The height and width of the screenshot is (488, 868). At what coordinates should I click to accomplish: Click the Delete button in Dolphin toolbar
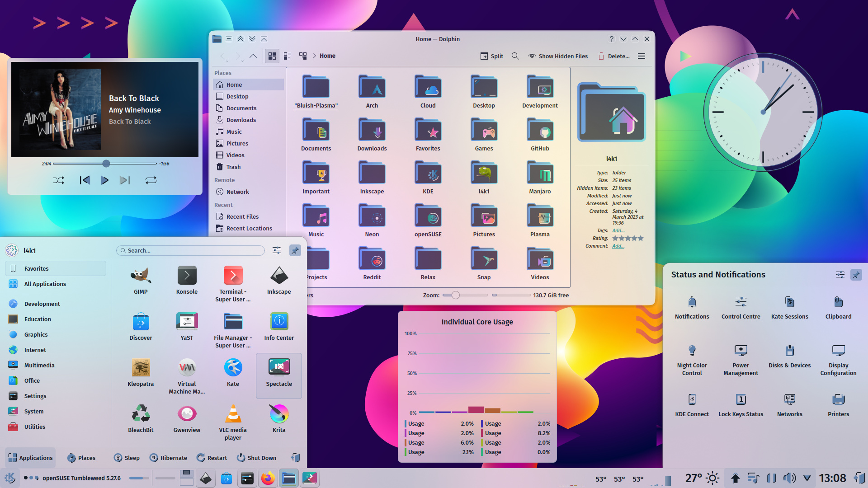coord(613,56)
